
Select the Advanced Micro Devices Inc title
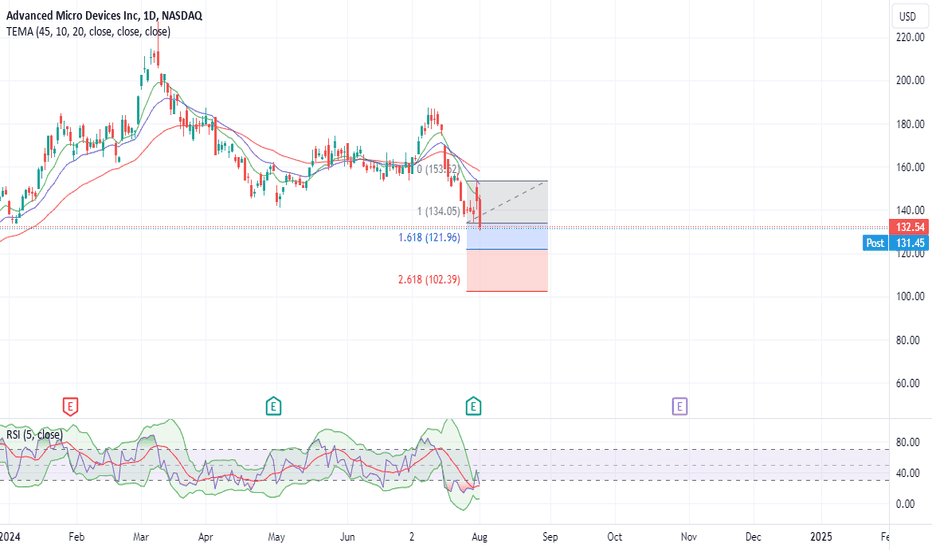[x=104, y=15]
